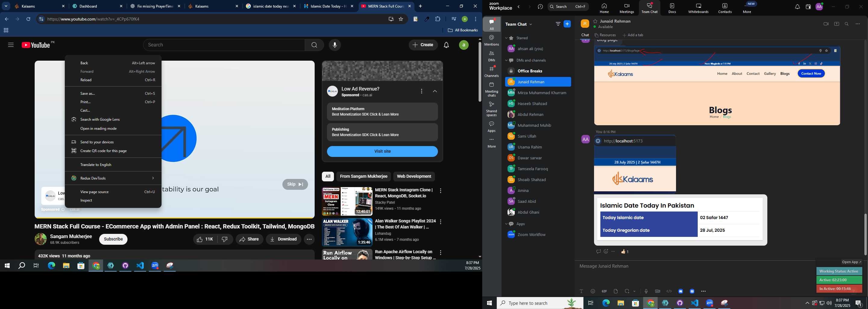
Task: Open Zoom history clock icon
Action: click(540, 7)
